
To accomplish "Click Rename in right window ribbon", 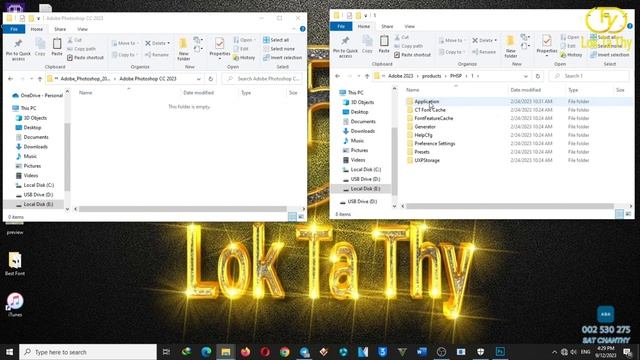I will pos(484,52).
